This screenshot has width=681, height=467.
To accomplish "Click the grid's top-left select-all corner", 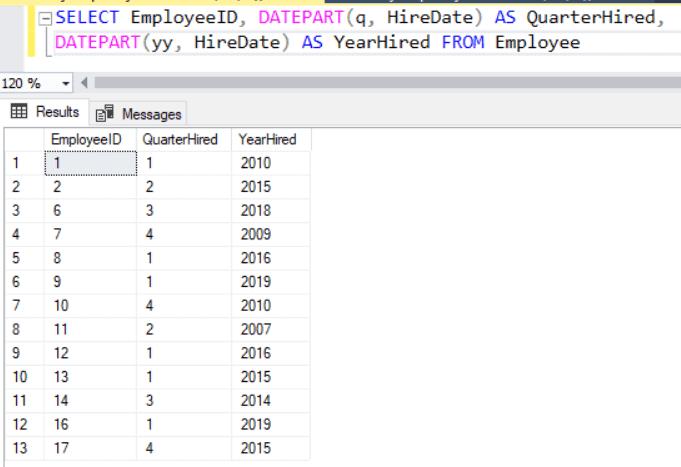I will [23, 140].
